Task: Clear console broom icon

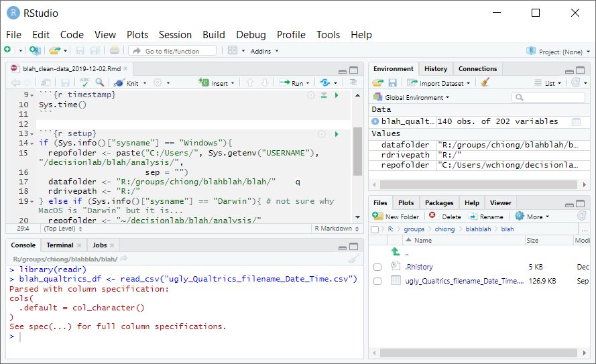Action: (353, 259)
